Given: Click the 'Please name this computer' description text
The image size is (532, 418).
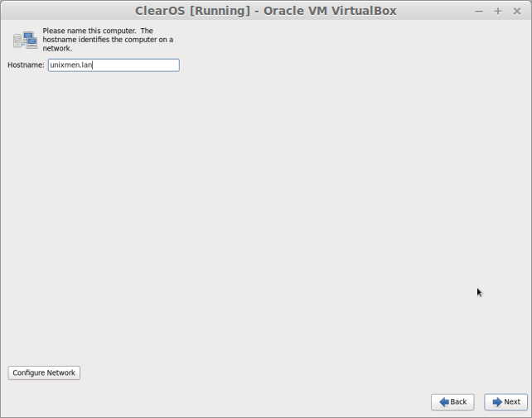Looking at the screenshot, I should (x=108, y=40).
